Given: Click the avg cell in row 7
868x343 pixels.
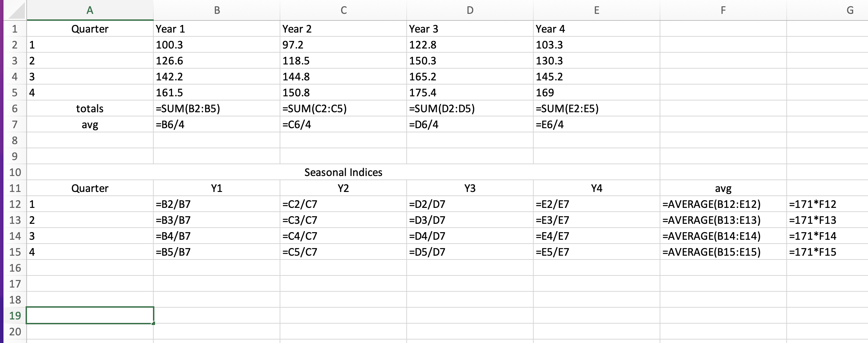Looking at the screenshot, I should click(x=90, y=124).
